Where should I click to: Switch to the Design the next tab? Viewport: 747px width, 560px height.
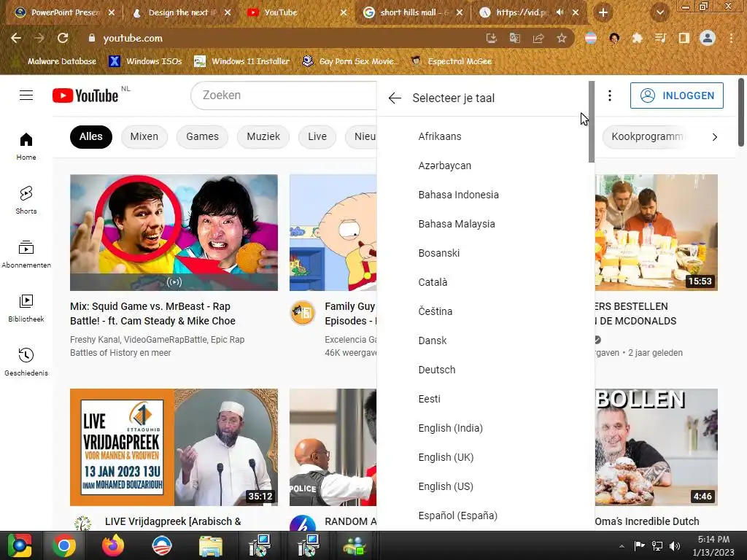pos(182,12)
